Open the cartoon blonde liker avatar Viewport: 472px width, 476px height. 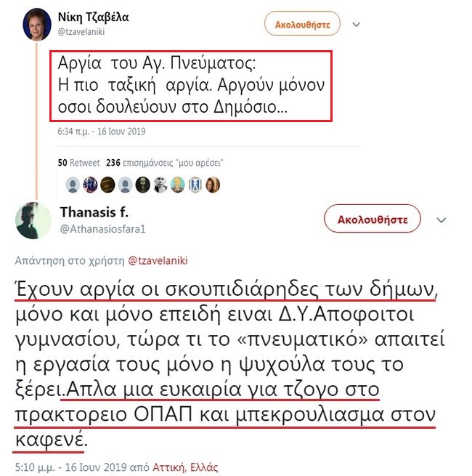(x=178, y=185)
